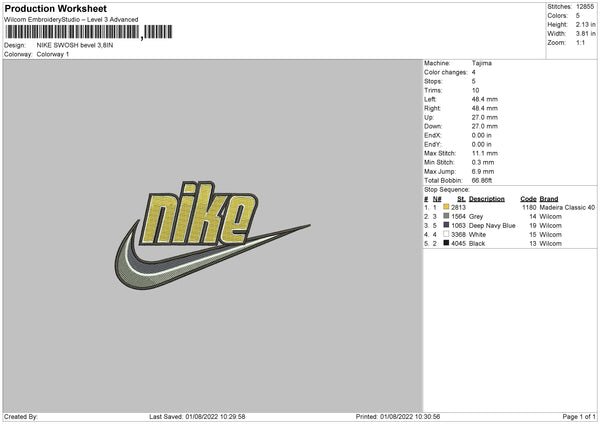
Task: Click the width value 3.81 in
Action: click(585, 34)
